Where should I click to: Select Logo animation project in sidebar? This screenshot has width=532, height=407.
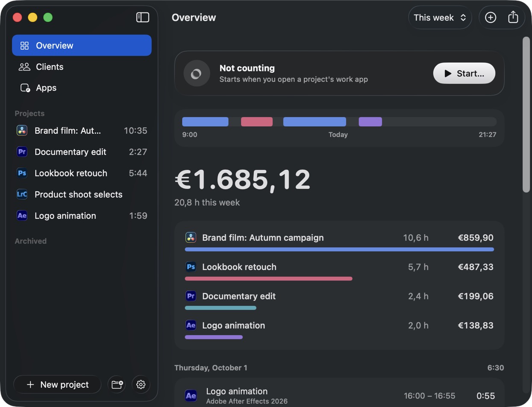point(82,215)
